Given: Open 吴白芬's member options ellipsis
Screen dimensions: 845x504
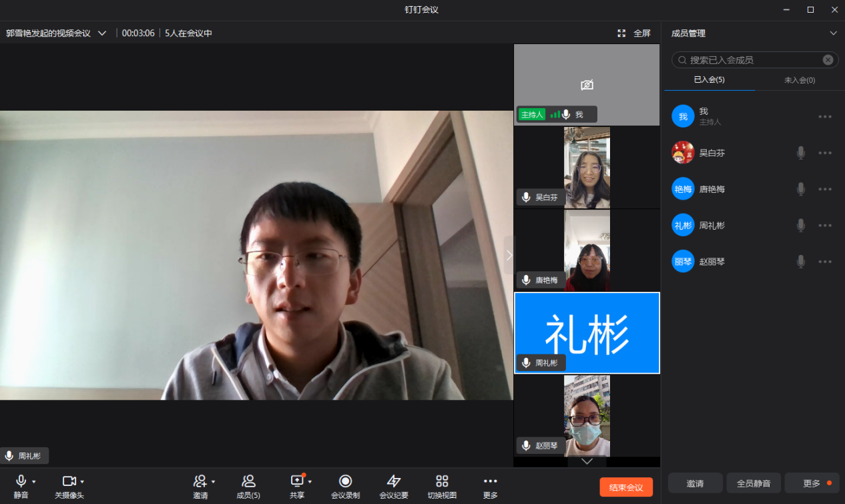Looking at the screenshot, I should click(x=826, y=152).
